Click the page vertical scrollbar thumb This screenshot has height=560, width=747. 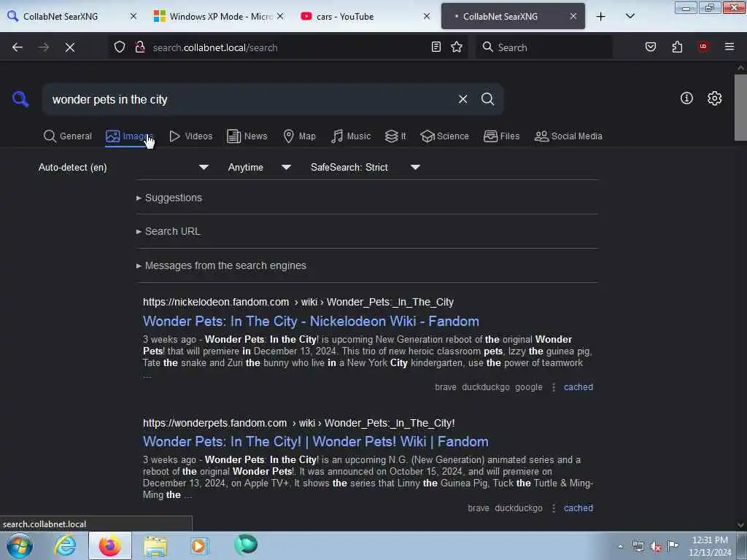740,107
